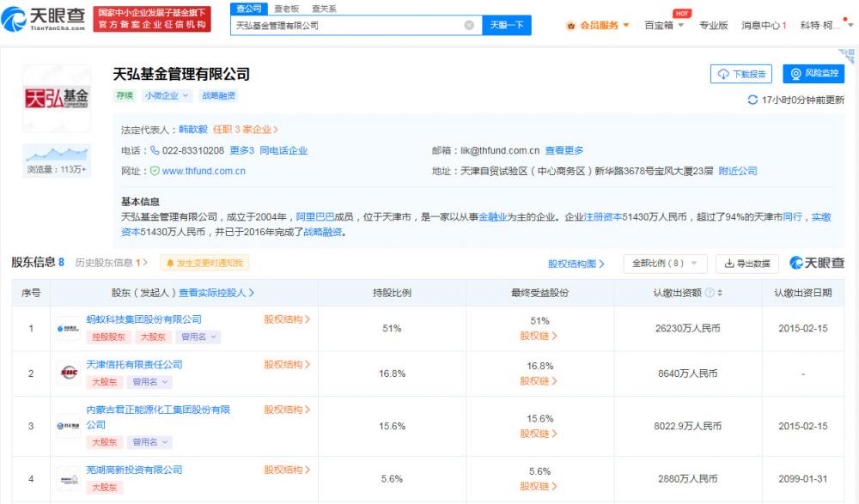The height and width of the screenshot is (504, 859).
Task: Click 查看更多 beside the email
Action: [x=564, y=150]
